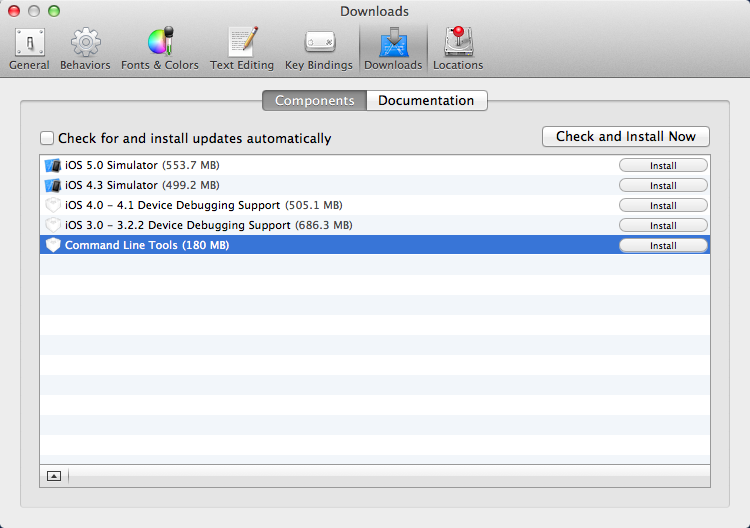The height and width of the screenshot is (528, 750).
Task: Open Fonts & Colors preferences
Action: pos(160,48)
